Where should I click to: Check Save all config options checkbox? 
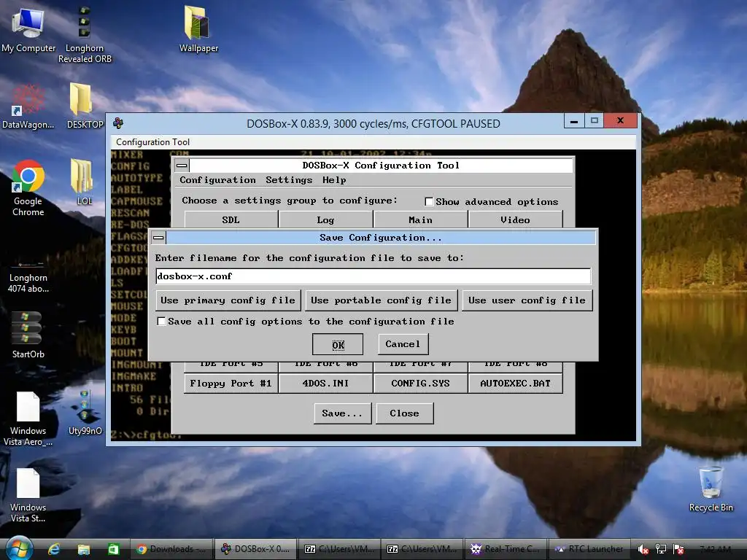pos(161,322)
